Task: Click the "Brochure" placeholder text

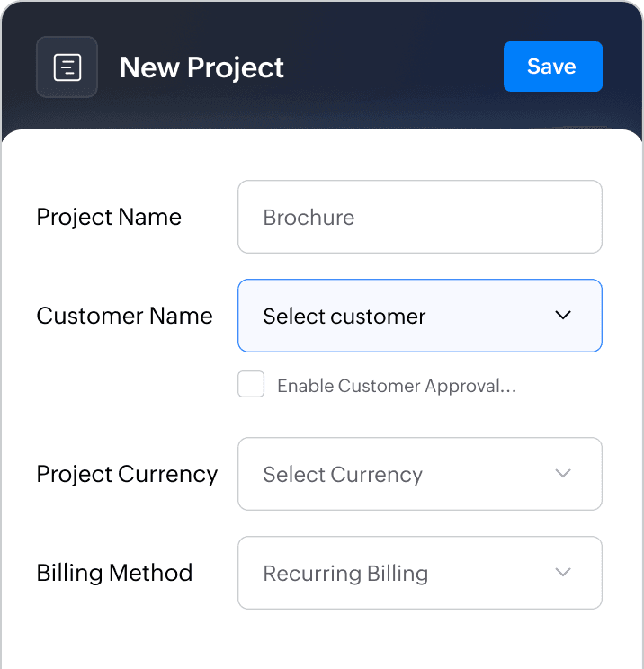Action: tap(309, 217)
